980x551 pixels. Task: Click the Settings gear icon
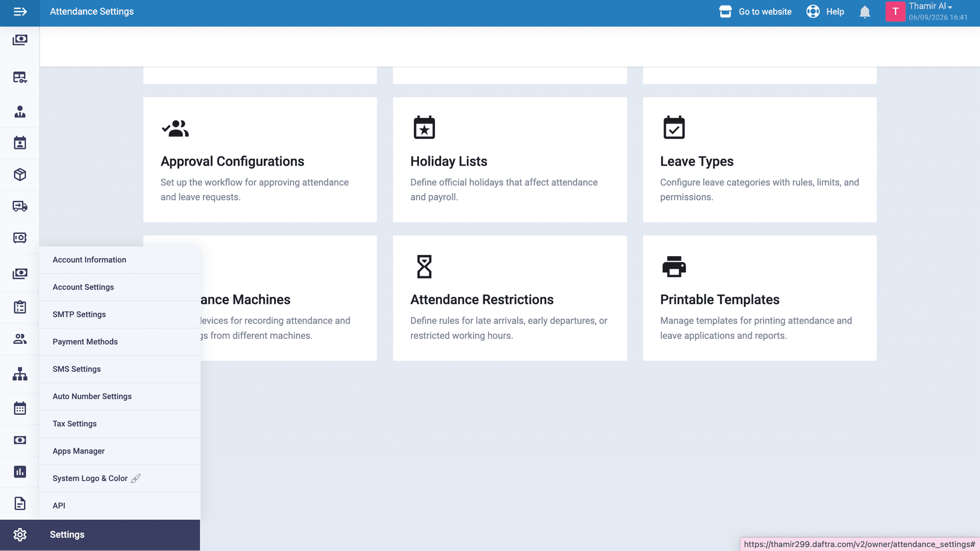(x=20, y=535)
